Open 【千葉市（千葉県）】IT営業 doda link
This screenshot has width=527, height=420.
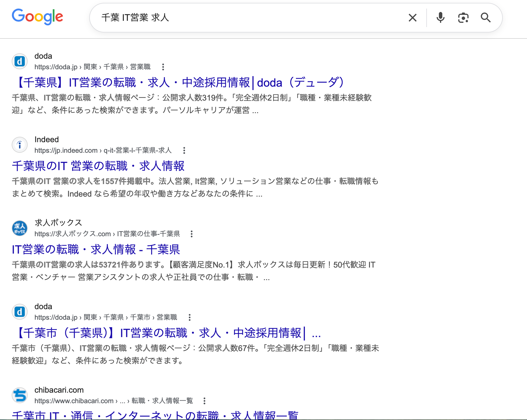click(x=167, y=333)
